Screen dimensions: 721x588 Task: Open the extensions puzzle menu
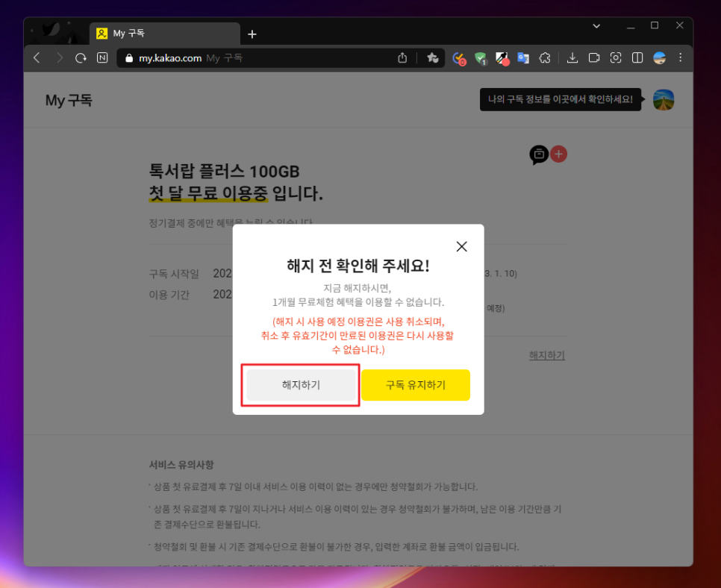point(545,58)
